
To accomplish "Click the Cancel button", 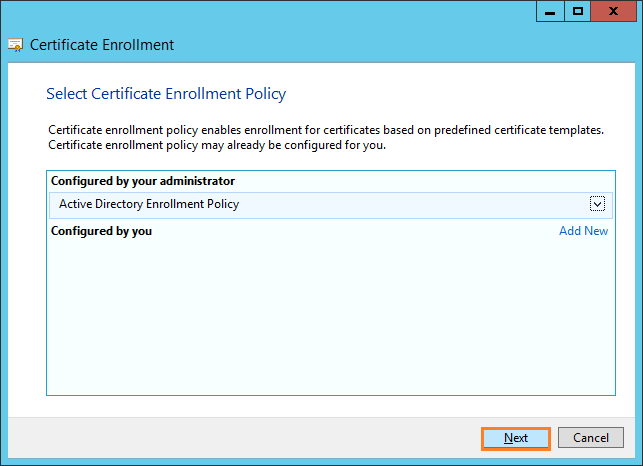I will point(591,438).
